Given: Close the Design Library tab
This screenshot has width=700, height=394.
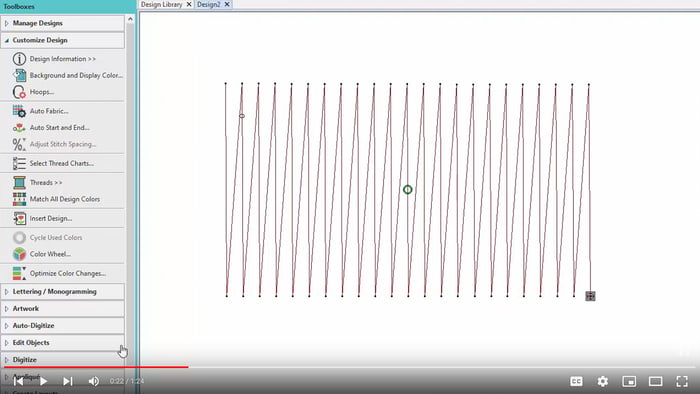Looking at the screenshot, I should click(x=189, y=4).
